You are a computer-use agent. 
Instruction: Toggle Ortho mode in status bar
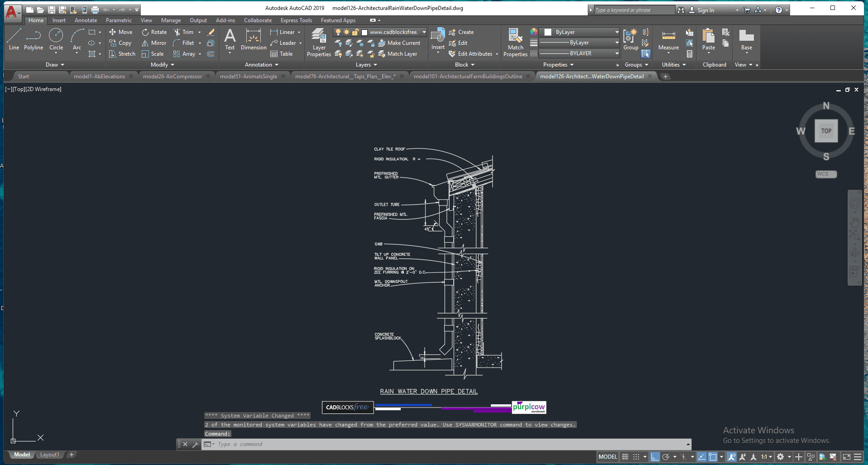(655, 457)
